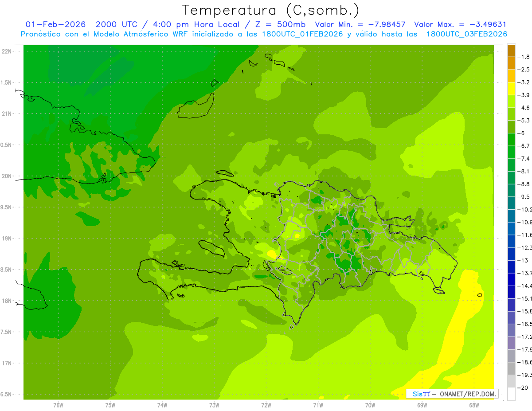Viewport: 532px width, 411px height.
Task: Click the "70W" longitude axis label
Action: tap(370, 405)
